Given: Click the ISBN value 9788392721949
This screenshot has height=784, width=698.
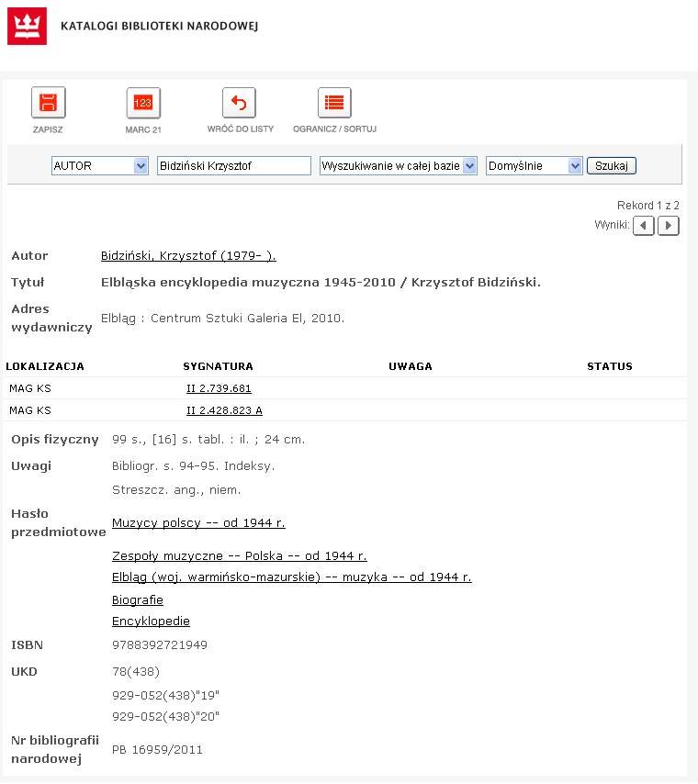Looking at the screenshot, I should (x=160, y=645).
